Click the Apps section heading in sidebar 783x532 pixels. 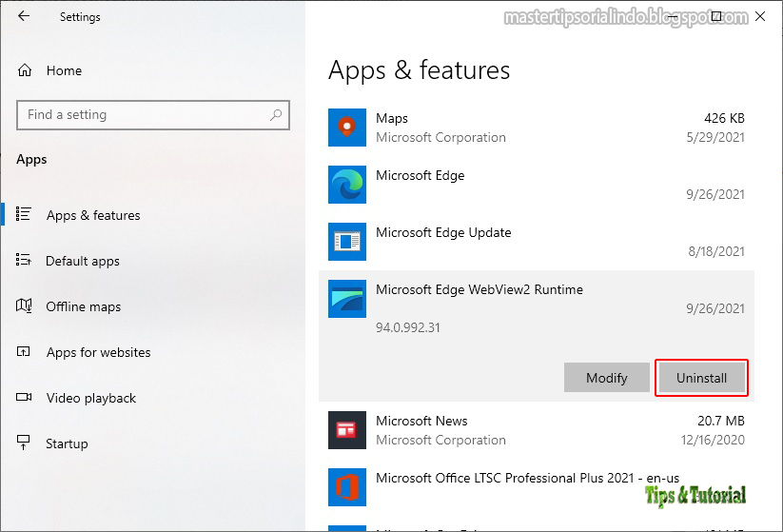pos(31,160)
